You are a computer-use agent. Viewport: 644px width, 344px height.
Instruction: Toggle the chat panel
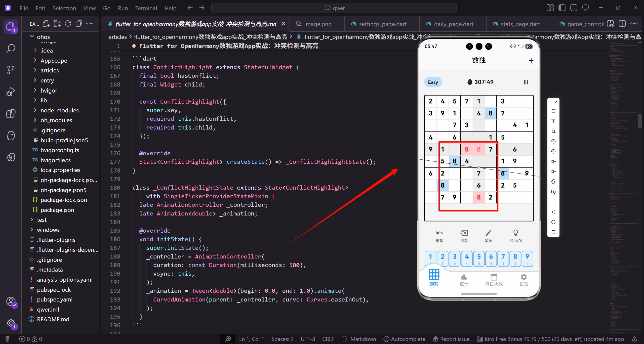(585, 8)
